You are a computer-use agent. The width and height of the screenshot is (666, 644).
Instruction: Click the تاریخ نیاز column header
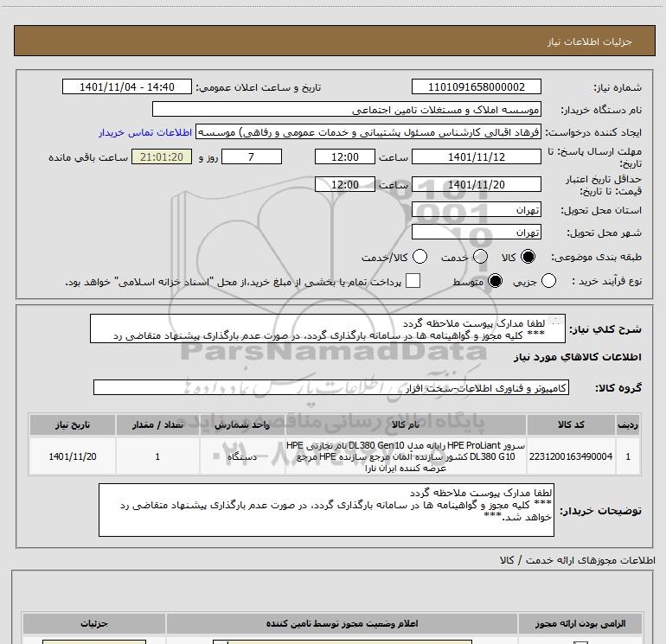pyautogui.click(x=72, y=424)
